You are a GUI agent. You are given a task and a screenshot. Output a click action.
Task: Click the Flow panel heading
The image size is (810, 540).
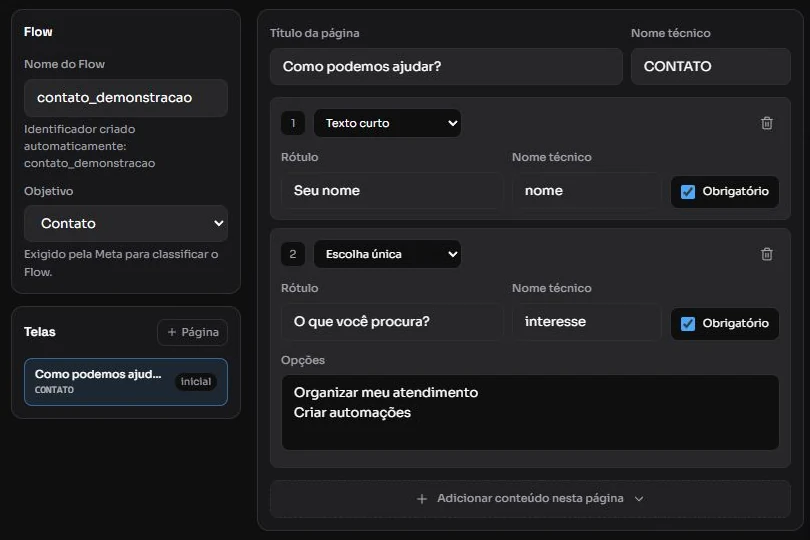pos(38,32)
